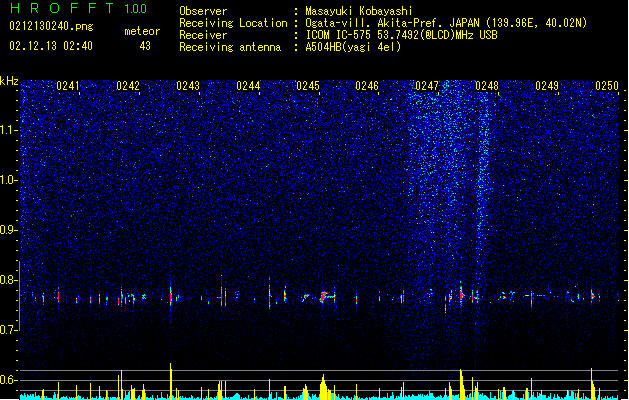Click the 0.6 kHz frequency label

click(7, 380)
